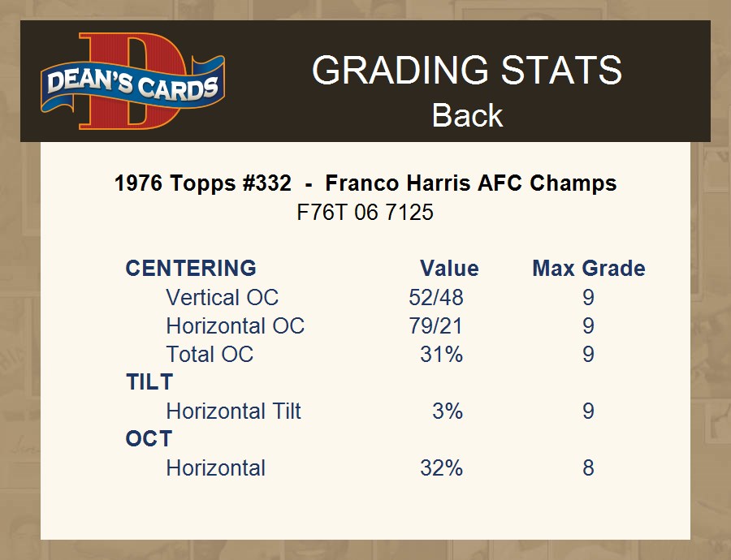Click the 1976 Topps #332 card title

click(x=365, y=183)
